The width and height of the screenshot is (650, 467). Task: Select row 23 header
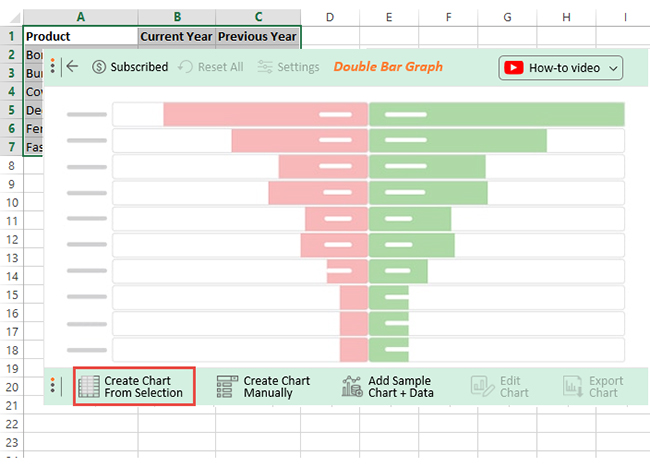tap(12, 443)
